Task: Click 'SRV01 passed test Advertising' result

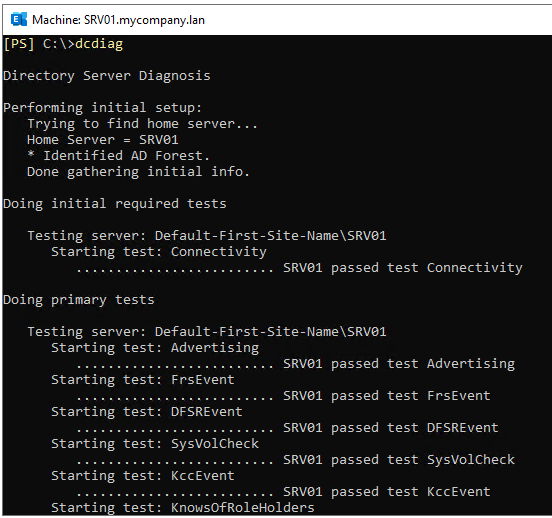Action: pos(399,364)
